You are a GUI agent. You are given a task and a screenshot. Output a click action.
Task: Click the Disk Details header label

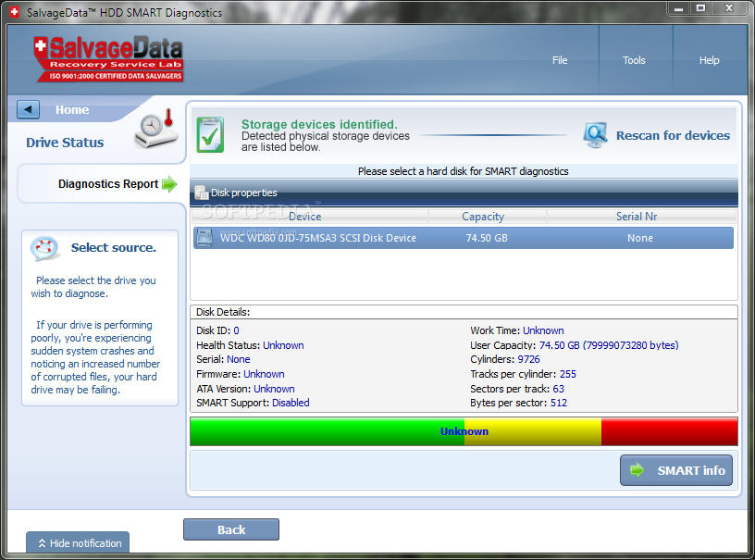pos(223,312)
